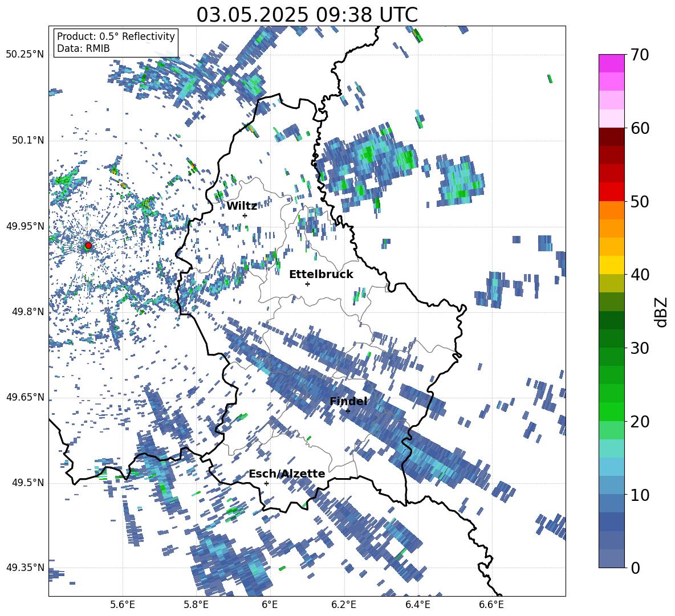Click the 40 colorbar tick label
Image resolution: width=675 pixels, height=616 pixels.
[639, 275]
